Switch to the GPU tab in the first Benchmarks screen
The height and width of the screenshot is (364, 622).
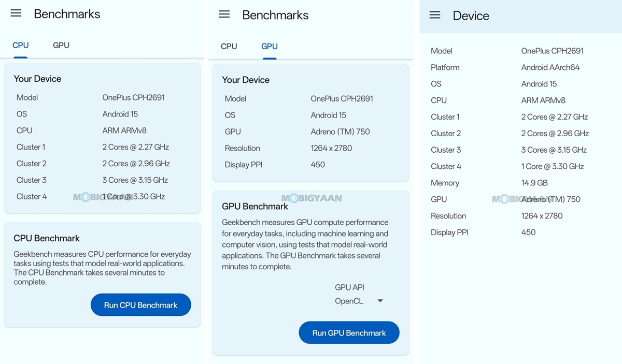(61, 45)
